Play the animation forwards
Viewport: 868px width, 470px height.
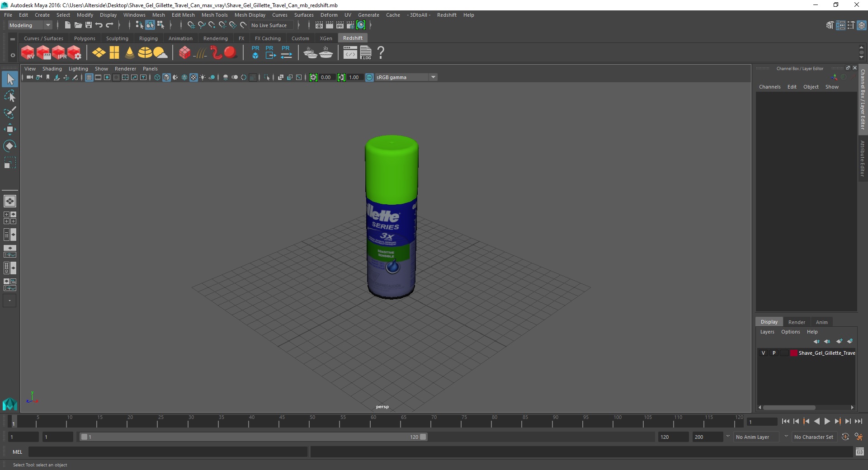pyautogui.click(x=827, y=421)
